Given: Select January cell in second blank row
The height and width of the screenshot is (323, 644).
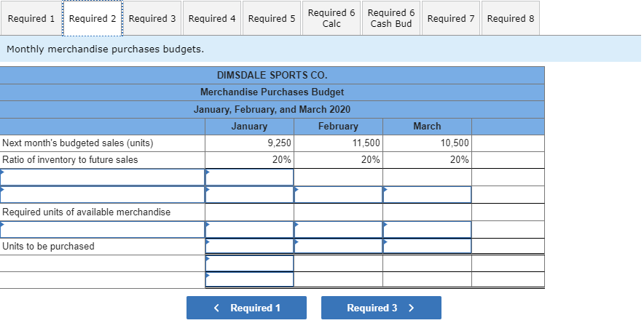Looking at the screenshot, I should 249,195.
